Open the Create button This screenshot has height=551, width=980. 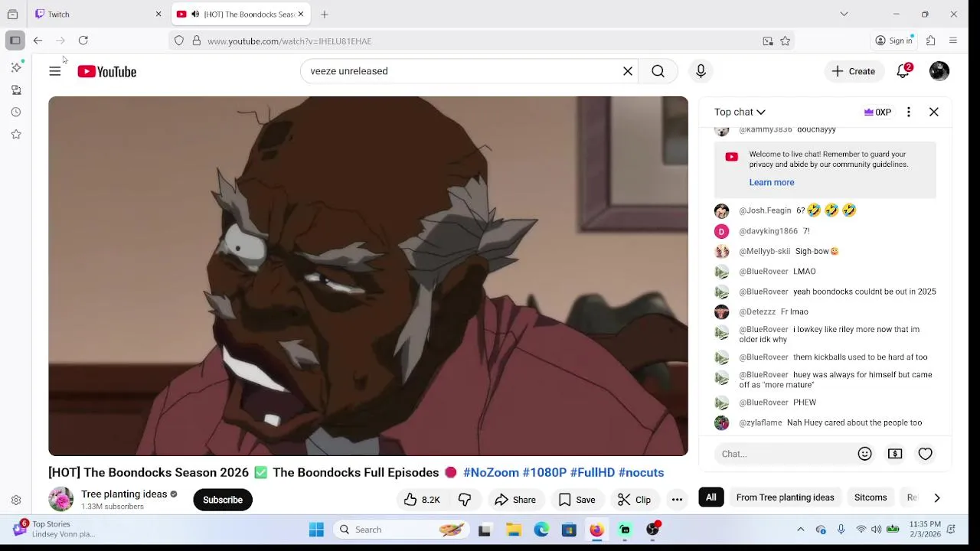854,71
